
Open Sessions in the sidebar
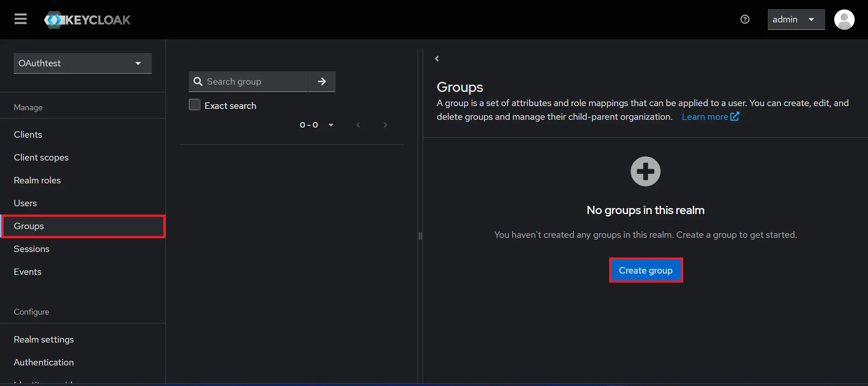pos(83,249)
